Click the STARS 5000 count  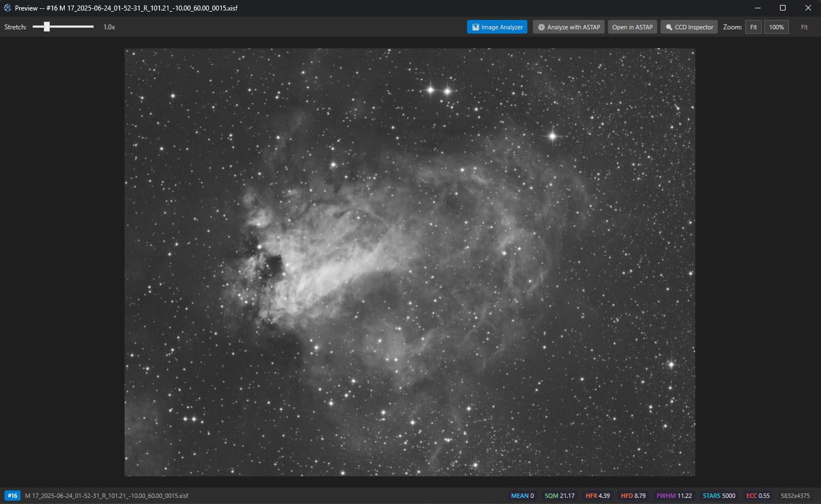tap(719, 496)
